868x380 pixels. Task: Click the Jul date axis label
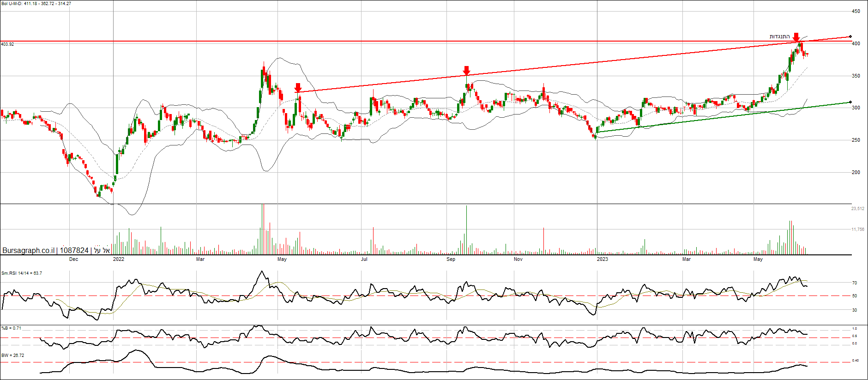coord(364,259)
